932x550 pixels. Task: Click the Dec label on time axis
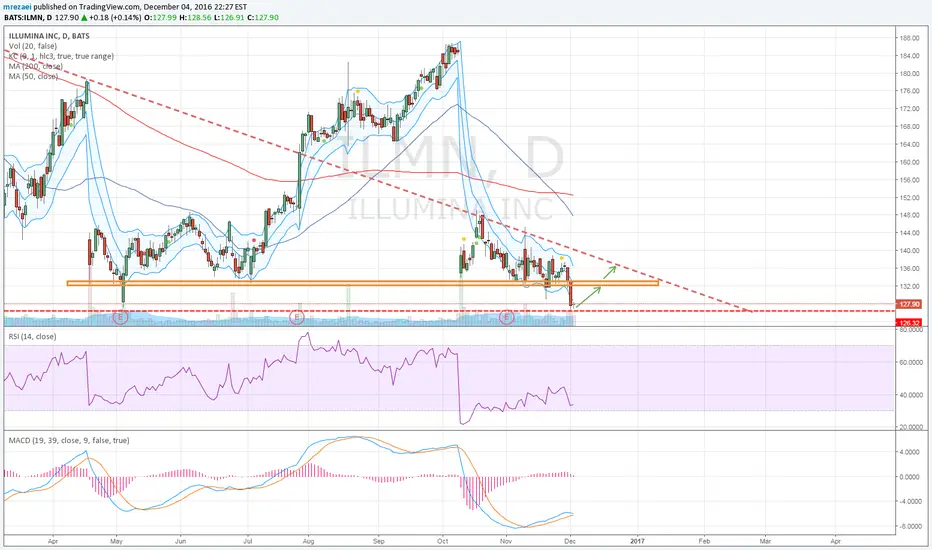tap(570, 542)
